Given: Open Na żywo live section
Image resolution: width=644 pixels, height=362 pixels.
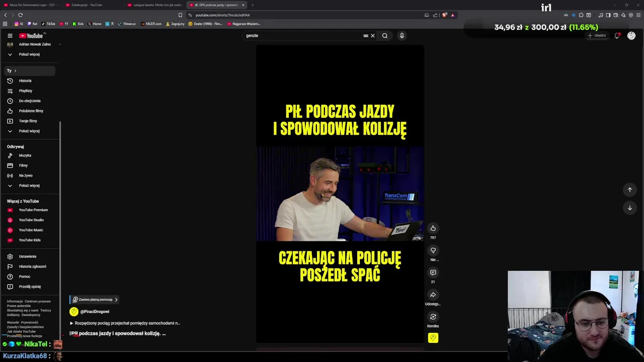Looking at the screenshot, I should pos(30,175).
